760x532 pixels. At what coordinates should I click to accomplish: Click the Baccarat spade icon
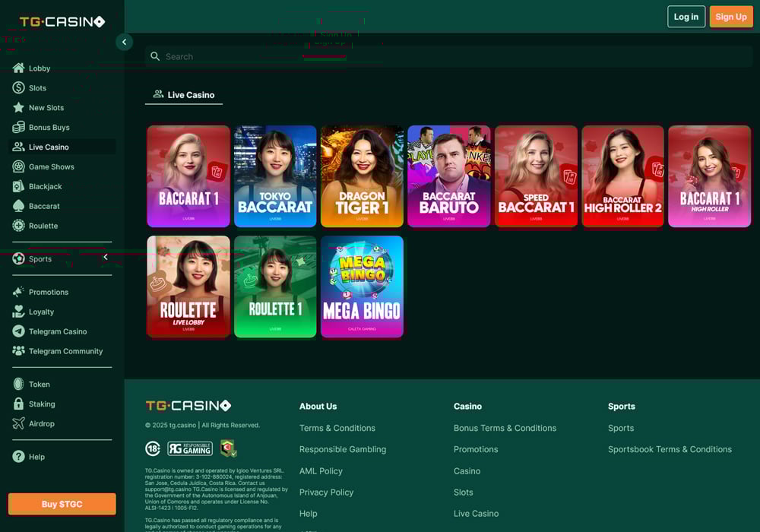(18, 206)
